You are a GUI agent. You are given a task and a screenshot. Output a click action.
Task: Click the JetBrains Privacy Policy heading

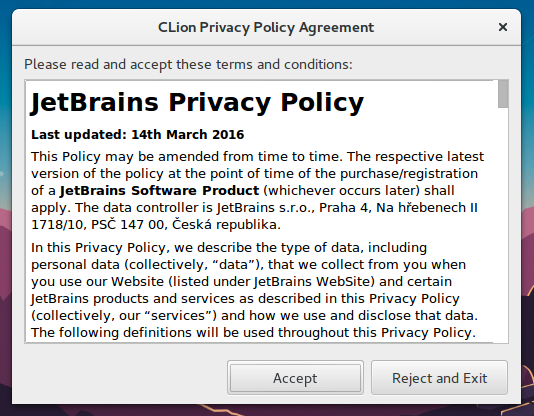click(x=198, y=102)
